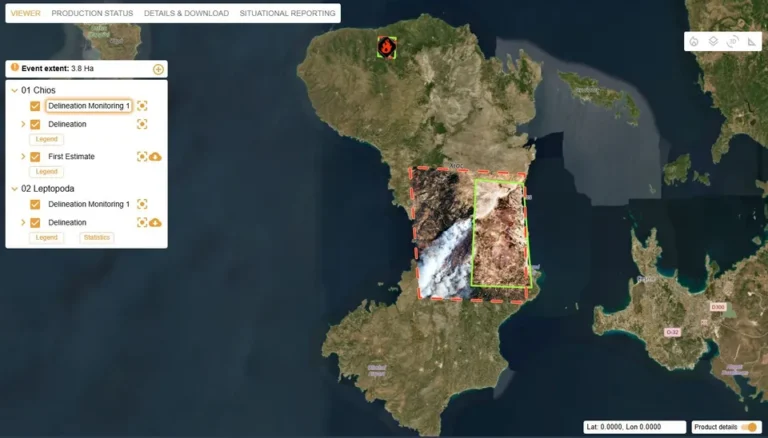Click the D-32 road label on map
The image size is (768, 438).
672,332
